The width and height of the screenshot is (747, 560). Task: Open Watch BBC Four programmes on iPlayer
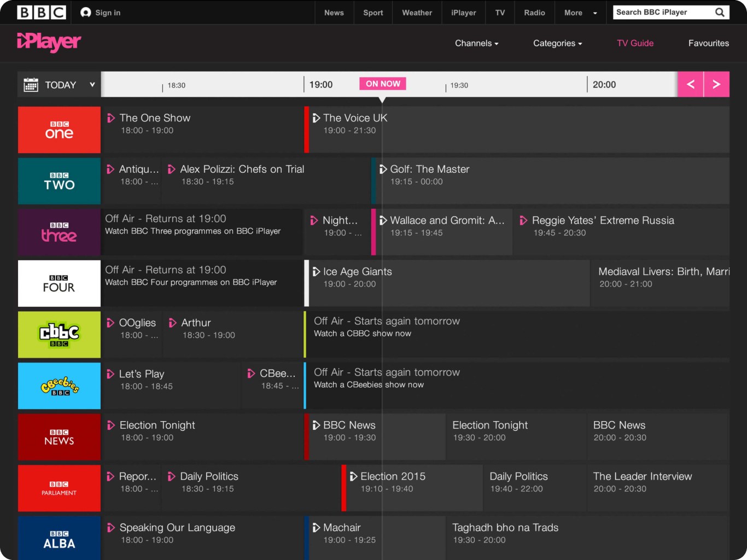191,283
